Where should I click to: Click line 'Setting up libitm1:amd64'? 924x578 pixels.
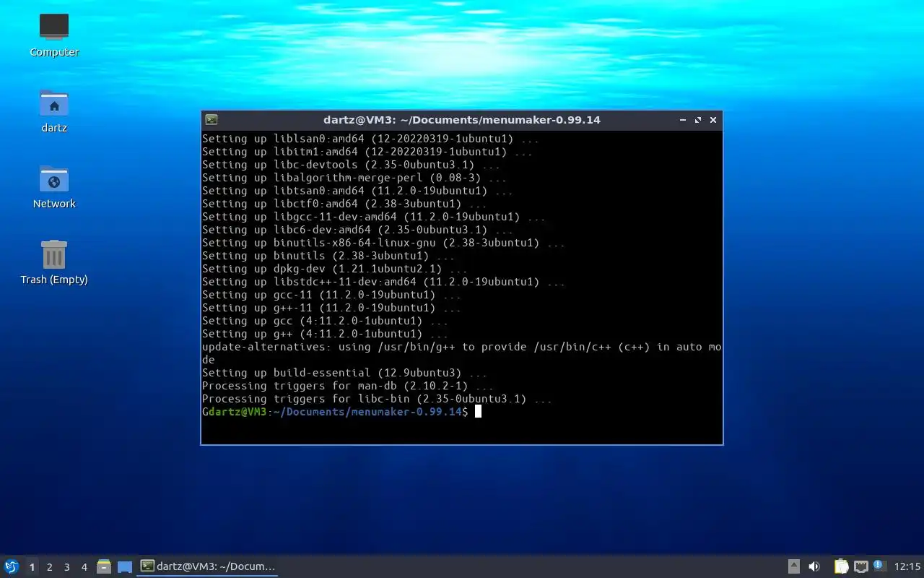tap(367, 152)
